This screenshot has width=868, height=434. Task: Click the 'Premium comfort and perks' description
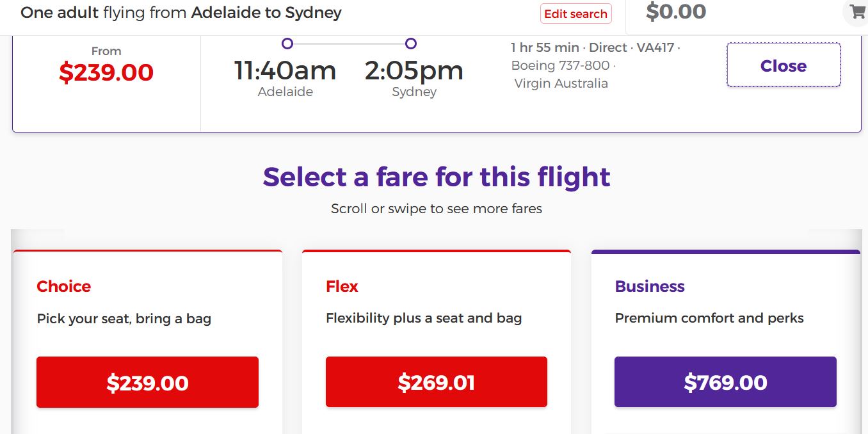(709, 318)
